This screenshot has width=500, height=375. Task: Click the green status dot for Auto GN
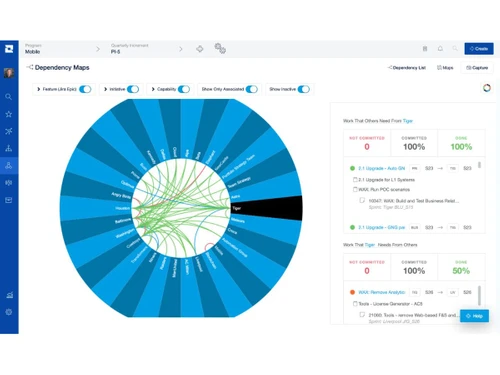(x=352, y=168)
